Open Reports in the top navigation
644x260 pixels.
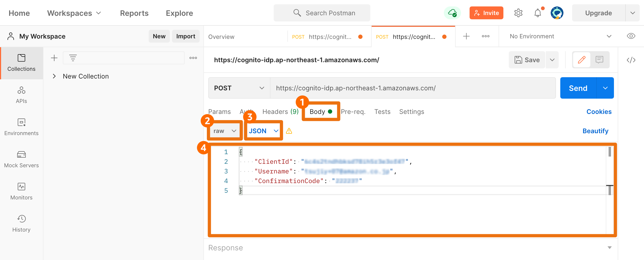click(134, 13)
